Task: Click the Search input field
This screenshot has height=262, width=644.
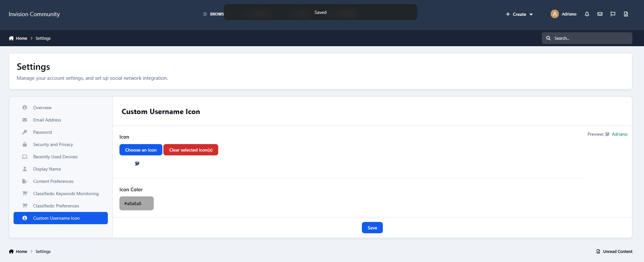Action: [x=587, y=38]
